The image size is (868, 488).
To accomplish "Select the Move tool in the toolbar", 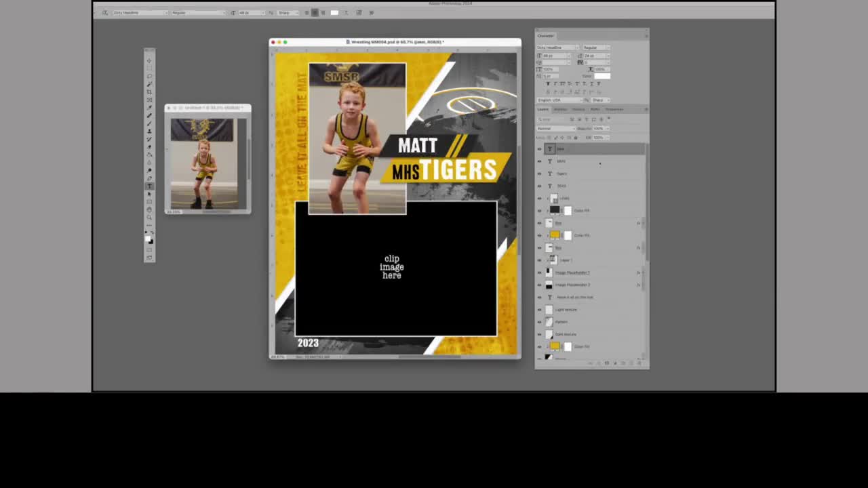I will (x=150, y=60).
